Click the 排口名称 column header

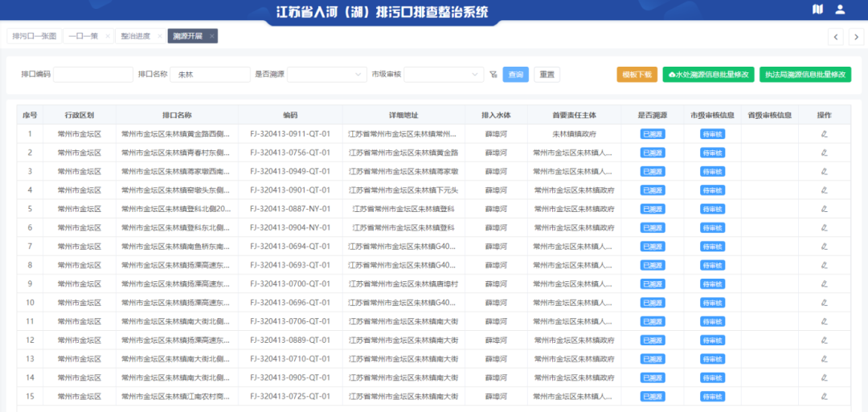click(x=177, y=115)
